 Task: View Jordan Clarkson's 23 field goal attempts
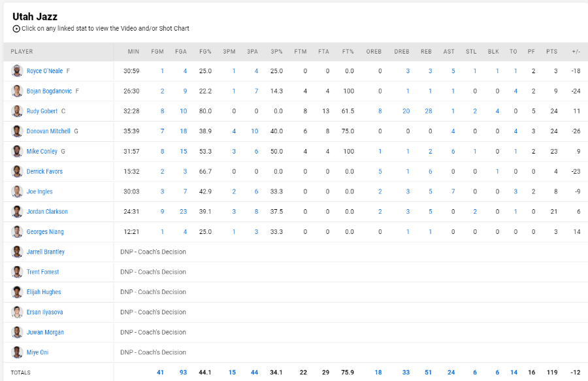tap(184, 212)
